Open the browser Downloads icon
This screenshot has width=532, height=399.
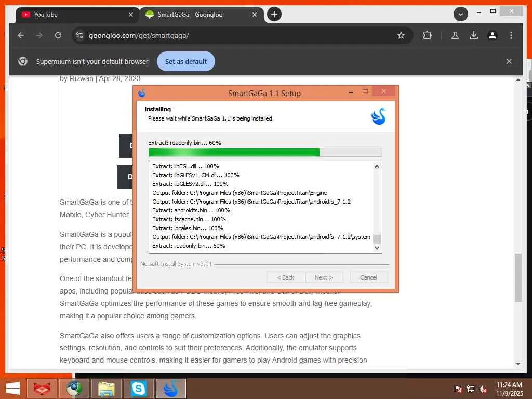tap(474, 35)
